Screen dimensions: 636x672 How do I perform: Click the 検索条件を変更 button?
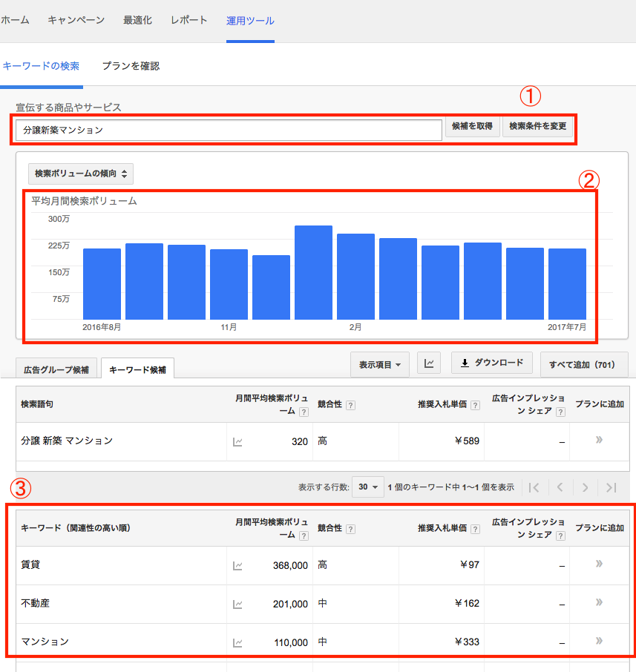(x=537, y=126)
